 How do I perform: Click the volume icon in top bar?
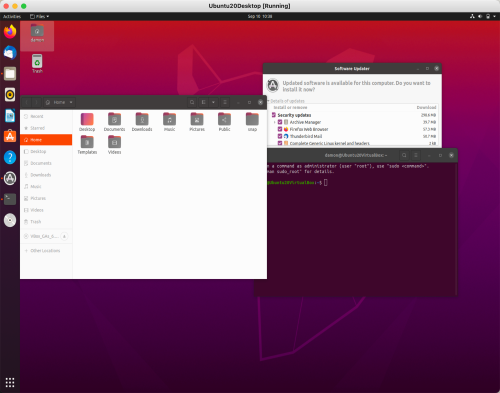click(x=480, y=16)
